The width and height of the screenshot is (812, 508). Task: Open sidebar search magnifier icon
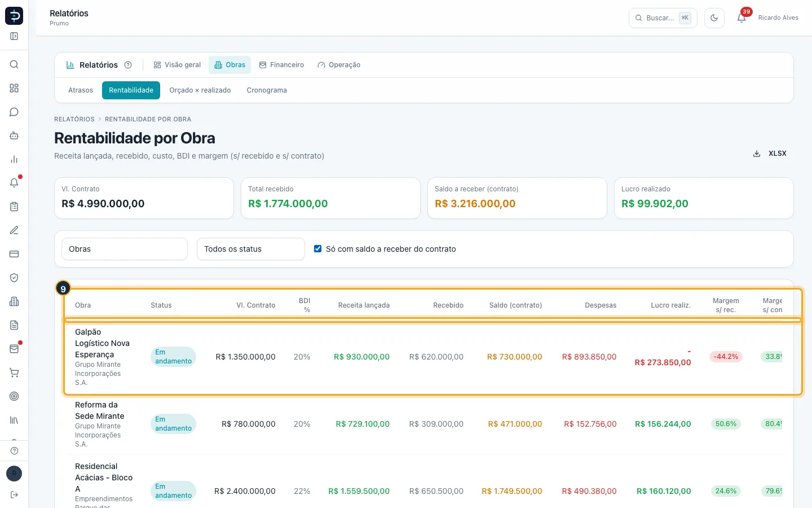14,64
